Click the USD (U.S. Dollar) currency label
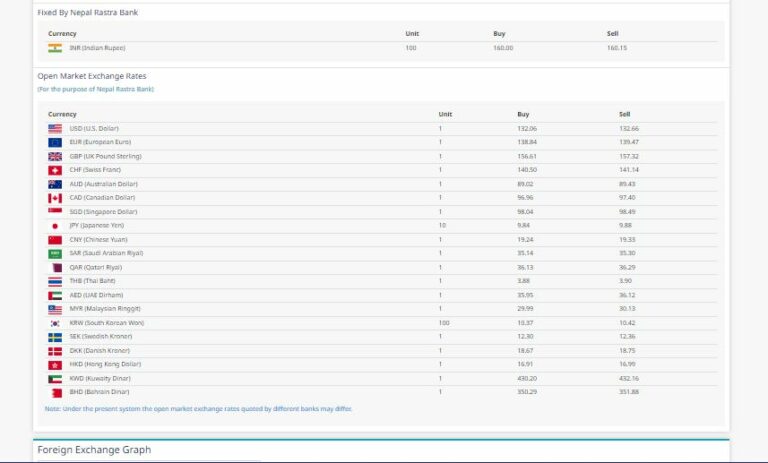The height and width of the screenshot is (463, 768). [x=94, y=129]
